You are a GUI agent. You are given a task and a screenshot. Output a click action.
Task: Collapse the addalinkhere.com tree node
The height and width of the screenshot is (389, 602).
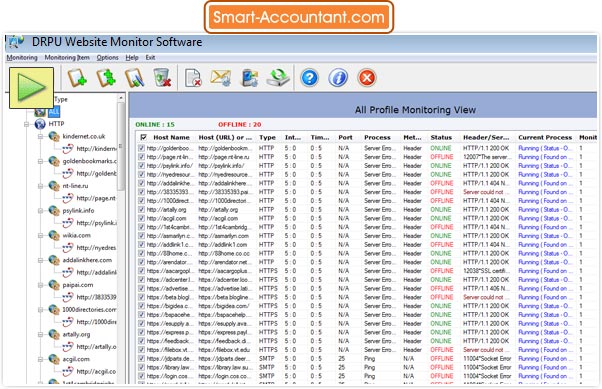40,260
